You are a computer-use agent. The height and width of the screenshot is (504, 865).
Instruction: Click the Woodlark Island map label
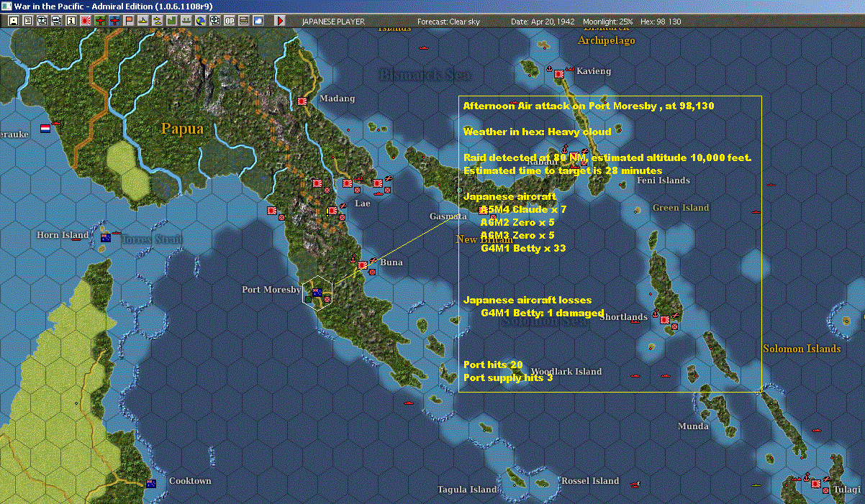(566, 372)
